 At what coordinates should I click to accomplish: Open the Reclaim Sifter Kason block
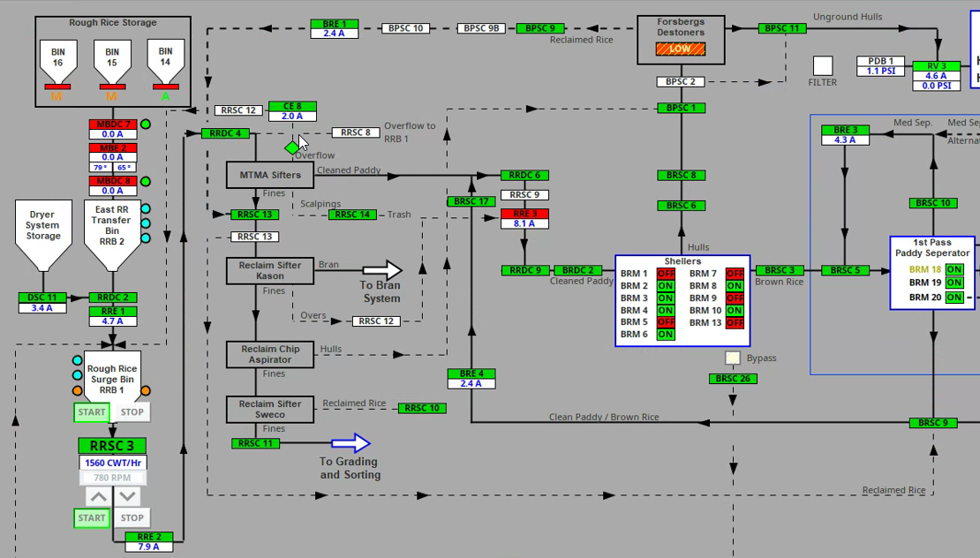(x=270, y=270)
